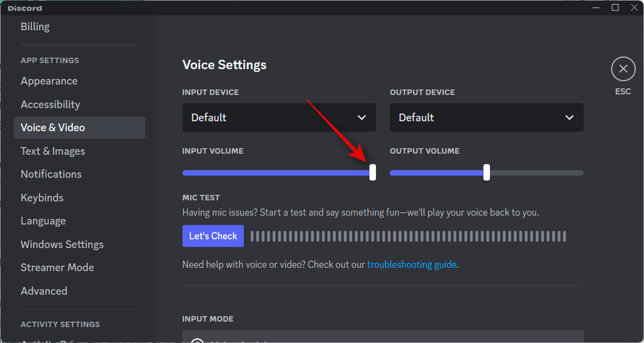Switch to Text & Images settings
Viewport: 644px width, 343px height.
click(x=53, y=151)
